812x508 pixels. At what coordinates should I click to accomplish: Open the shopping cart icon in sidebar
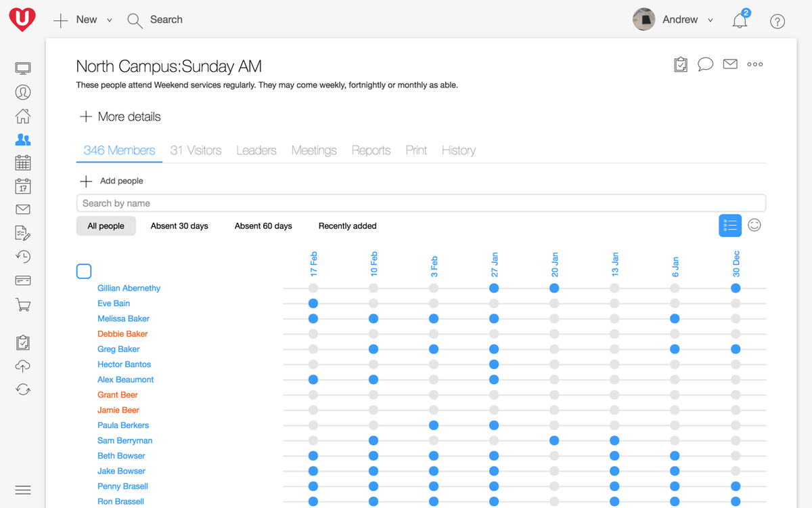point(23,305)
